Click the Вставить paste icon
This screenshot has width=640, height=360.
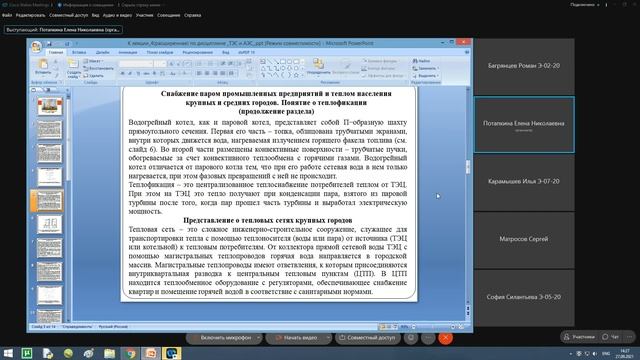click(43, 64)
